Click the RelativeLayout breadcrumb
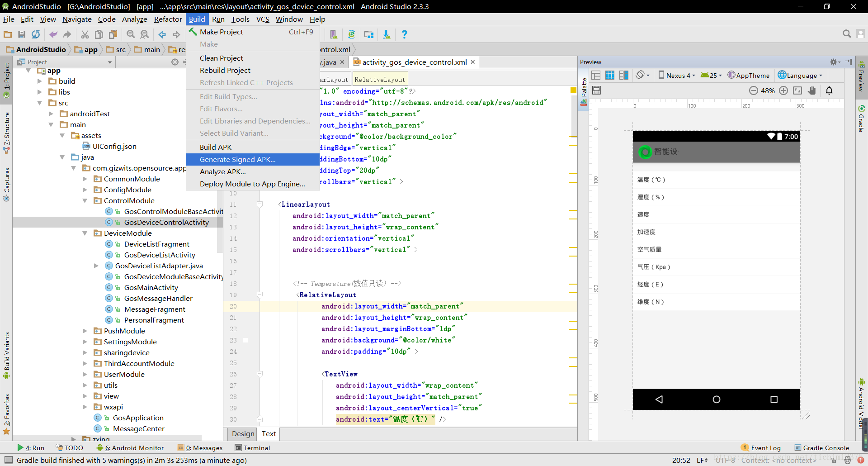Screen dimensions: 868x466 point(380,80)
